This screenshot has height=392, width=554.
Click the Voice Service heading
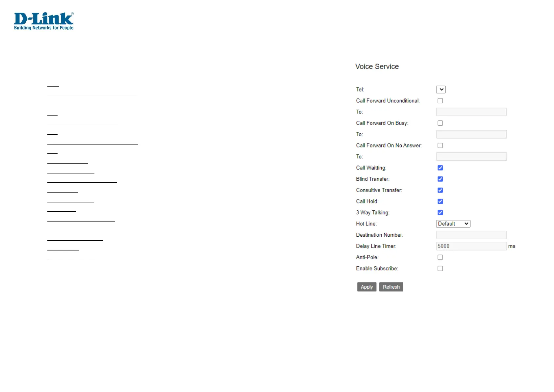pos(377,66)
